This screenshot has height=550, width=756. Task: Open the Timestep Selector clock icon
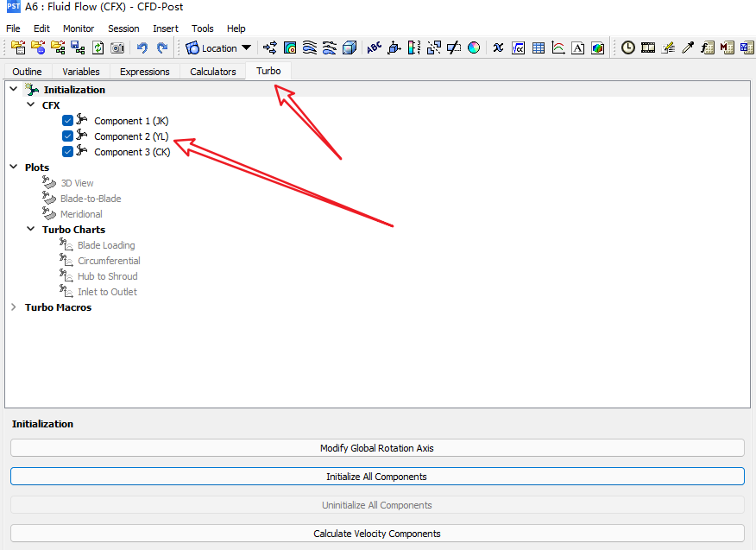[627, 48]
